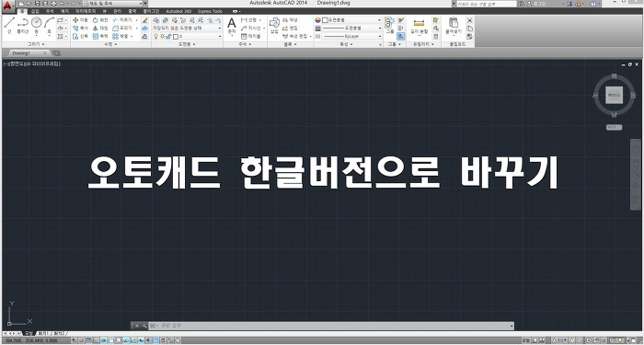
Task: Toggle layer lock padlock icon
Action: click(x=168, y=36)
